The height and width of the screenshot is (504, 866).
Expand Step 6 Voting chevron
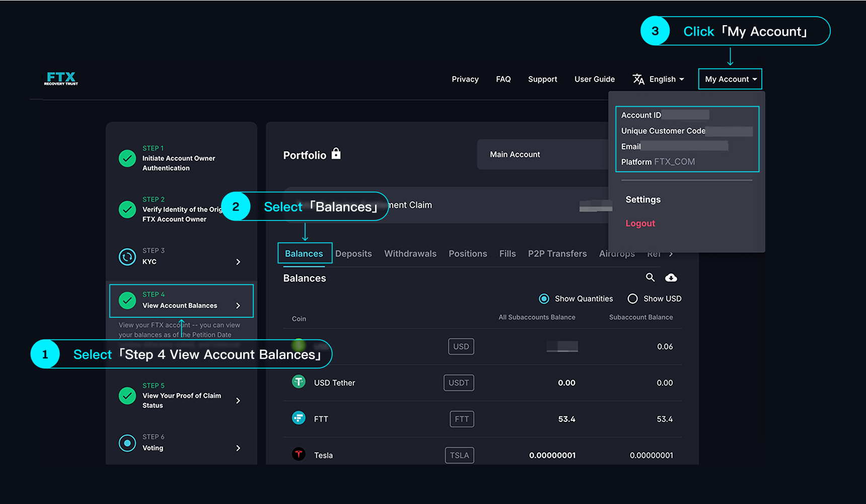(238, 448)
